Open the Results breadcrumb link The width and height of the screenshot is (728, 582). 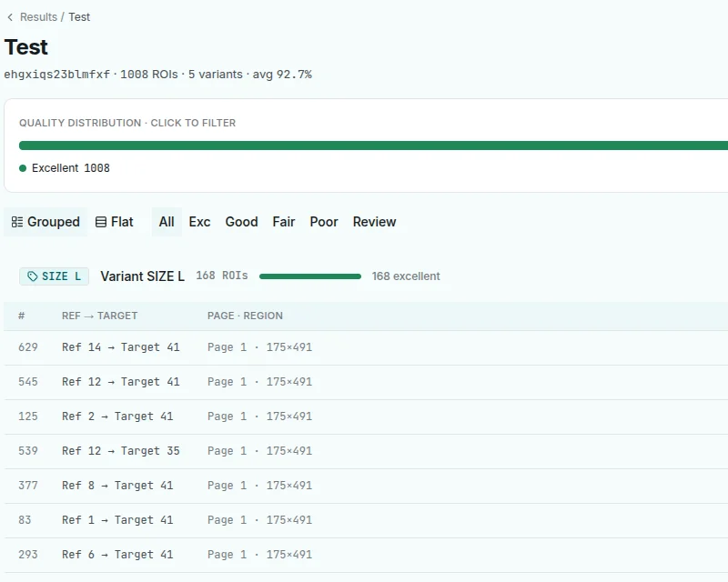click(38, 17)
